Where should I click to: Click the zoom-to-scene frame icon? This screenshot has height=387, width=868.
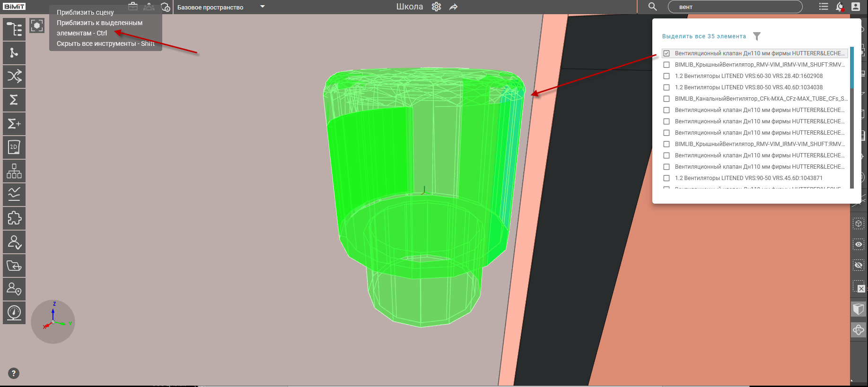point(37,26)
